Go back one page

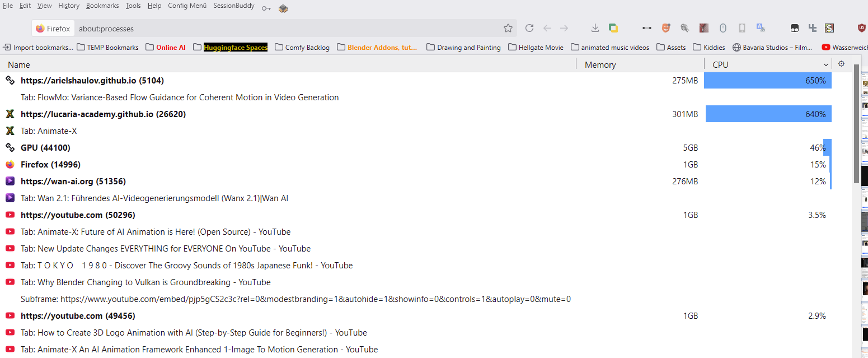point(547,28)
